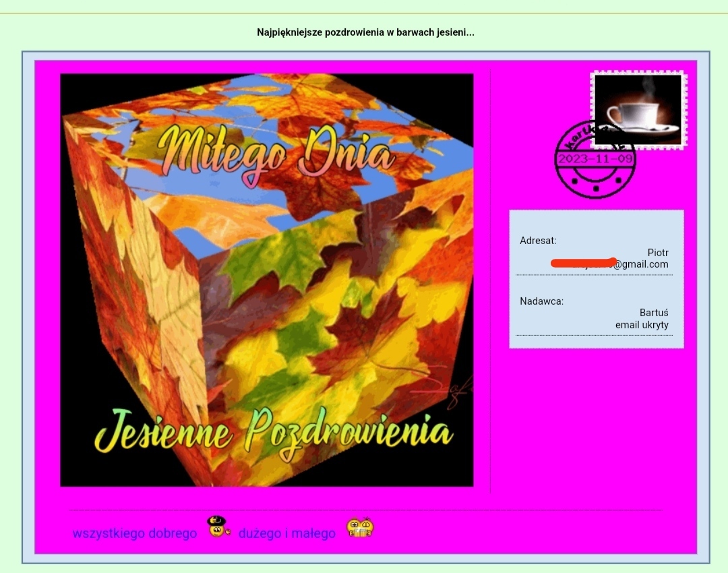This screenshot has height=573, width=728.
Task: Click the 'Adresat:' label
Action: [x=538, y=241]
